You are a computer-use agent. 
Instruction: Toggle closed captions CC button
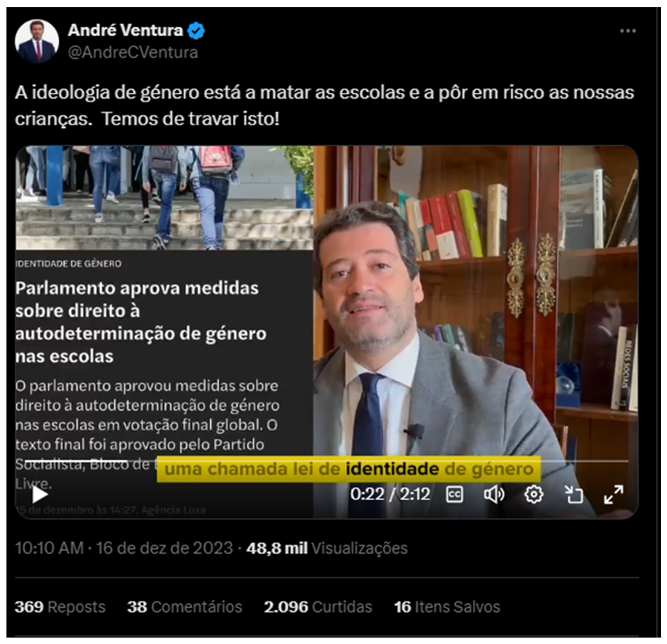tap(454, 494)
